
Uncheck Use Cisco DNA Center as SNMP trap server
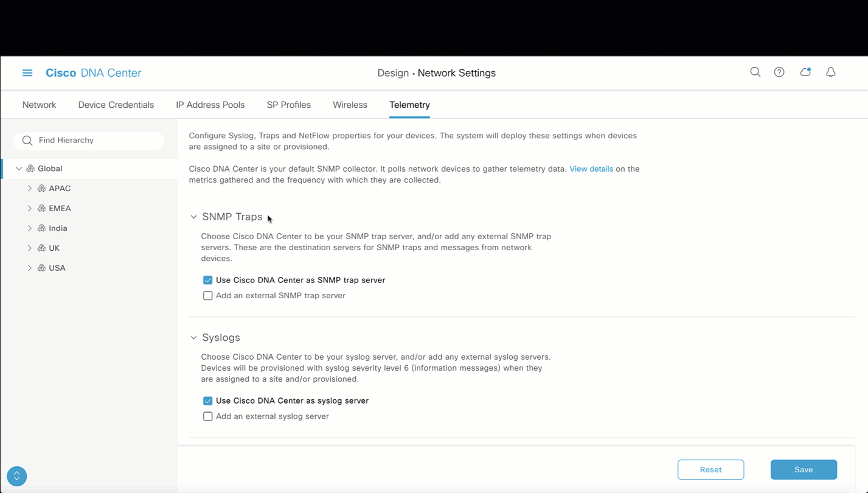208,280
